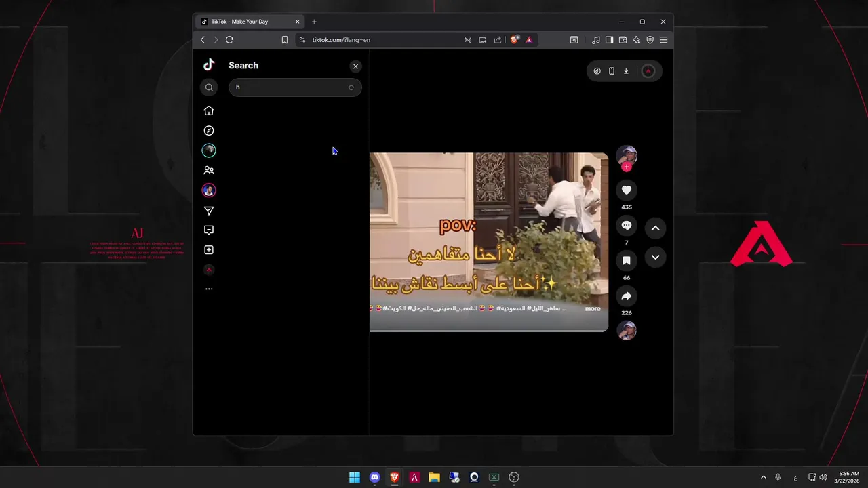Viewport: 868px width, 488px height.
Task: Open Messages paper-plane icon in the sidebar
Action: click(209, 211)
